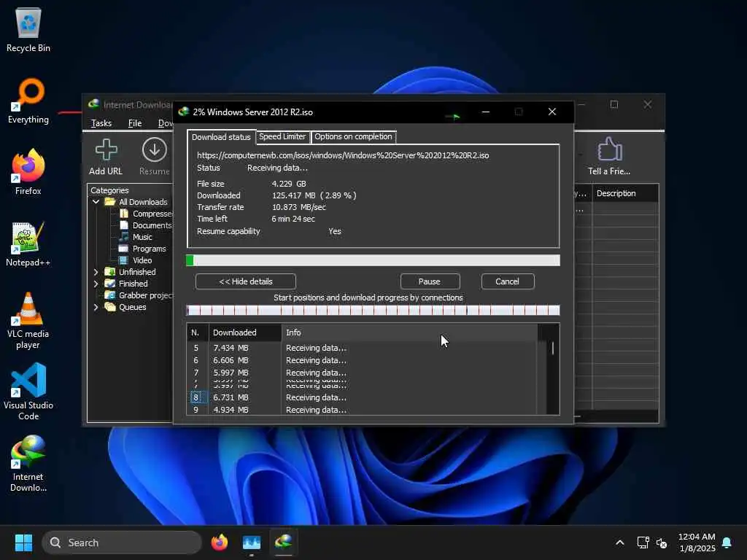Screen dimensions: 747x560
Task: Select Unfinished category label
Action: (137, 272)
